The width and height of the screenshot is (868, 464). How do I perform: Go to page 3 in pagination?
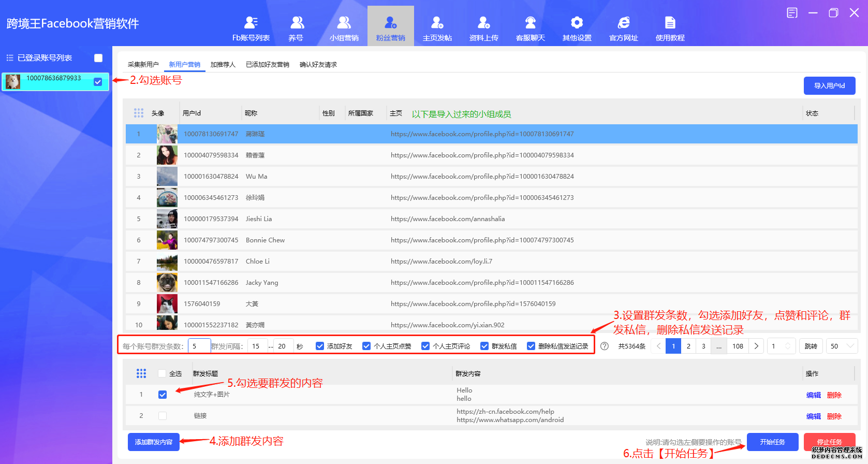[x=703, y=346]
